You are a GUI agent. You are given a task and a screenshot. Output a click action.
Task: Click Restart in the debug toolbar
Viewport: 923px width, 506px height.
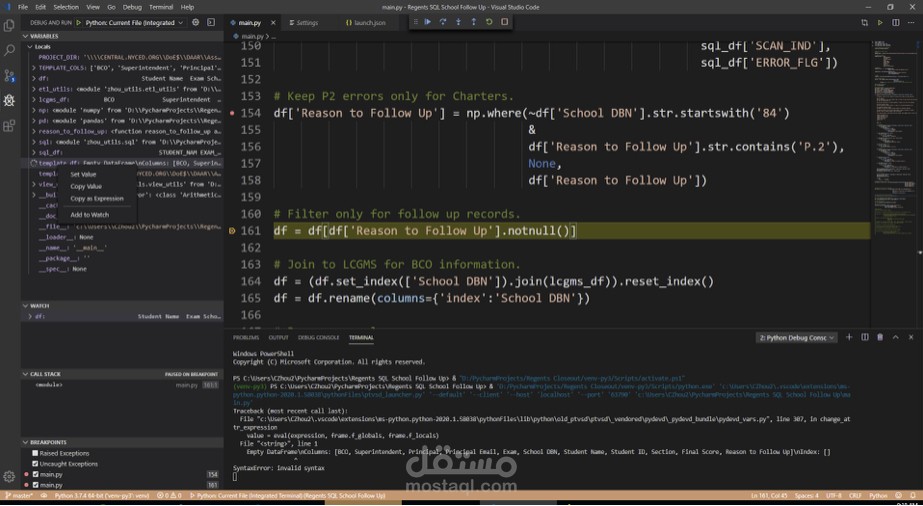pyautogui.click(x=489, y=22)
